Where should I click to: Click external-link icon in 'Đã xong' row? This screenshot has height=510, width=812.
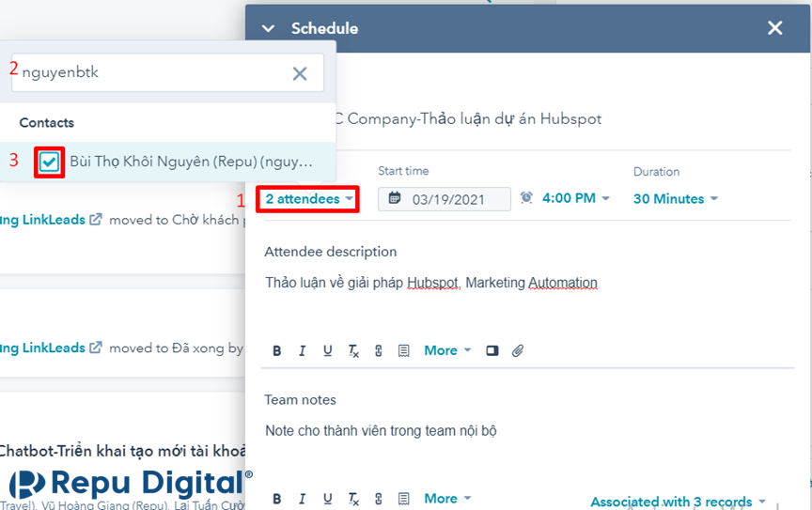tap(96, 348)
